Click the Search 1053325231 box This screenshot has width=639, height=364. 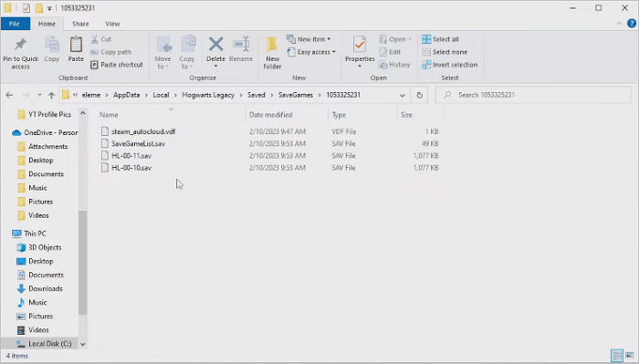coord(533,95)
